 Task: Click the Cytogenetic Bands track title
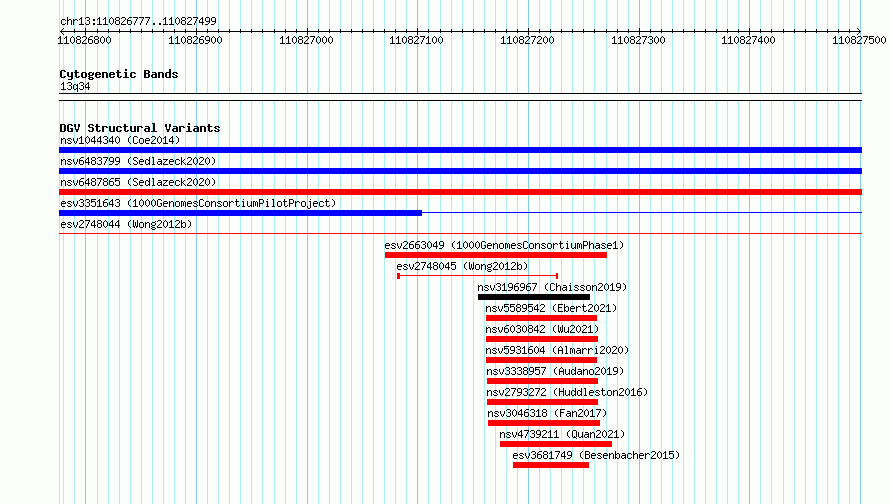pyautogui.click(x=119, y=74)
